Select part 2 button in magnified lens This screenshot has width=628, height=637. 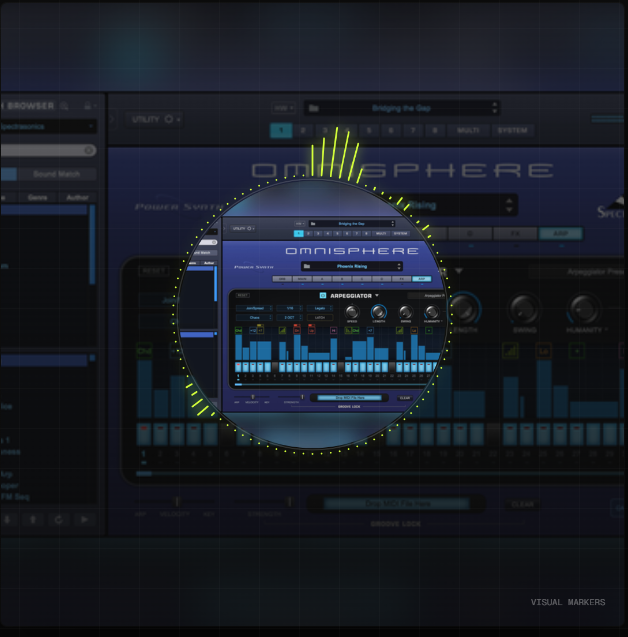308,234
